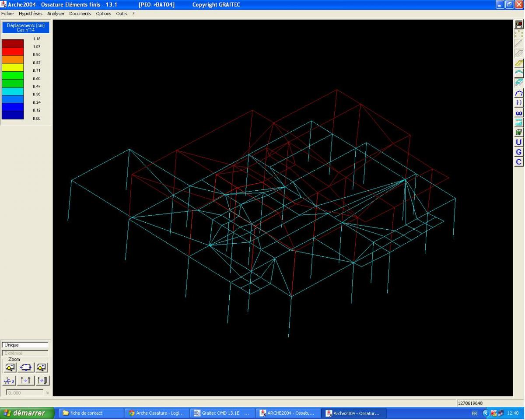Image resolution: width=525 pixels, height=420 pixels.
Task: Click the FR language indicator in tray
Action: click(x=474, y=413)
